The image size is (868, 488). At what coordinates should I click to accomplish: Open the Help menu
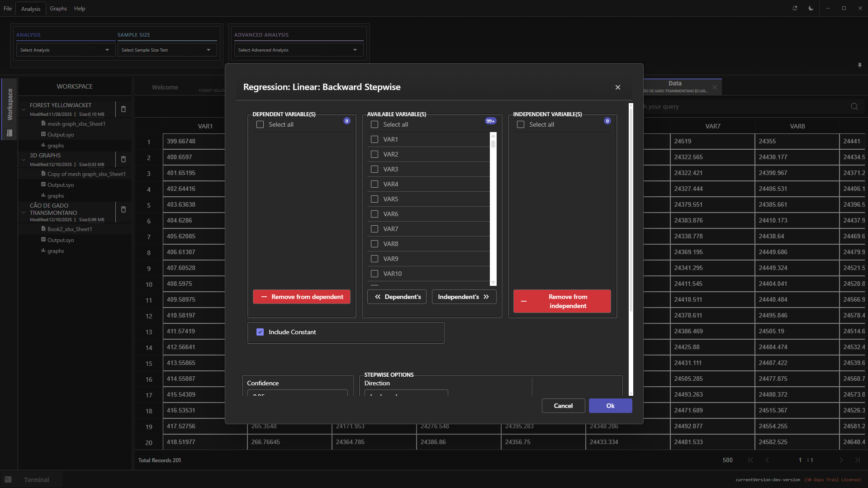pos(80,9)
